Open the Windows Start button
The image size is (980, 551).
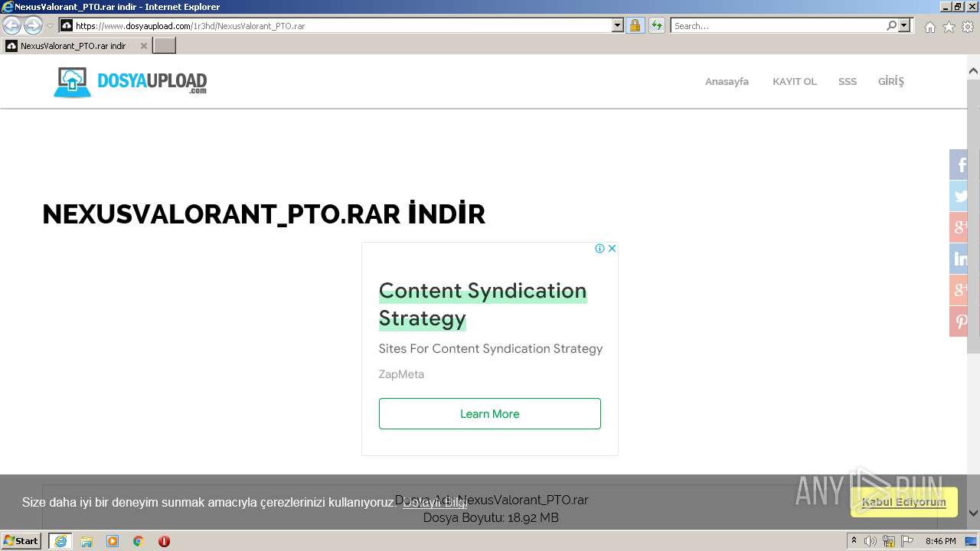point(21,540)
